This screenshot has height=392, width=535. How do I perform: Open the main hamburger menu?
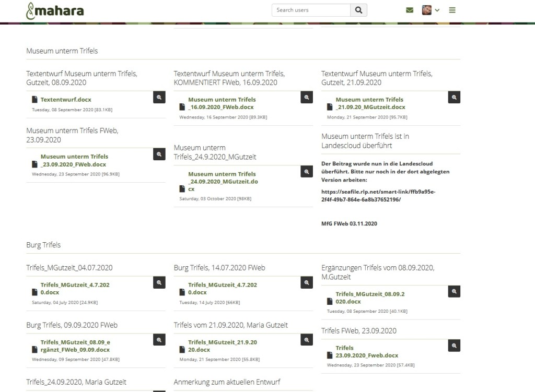point(452,10)
